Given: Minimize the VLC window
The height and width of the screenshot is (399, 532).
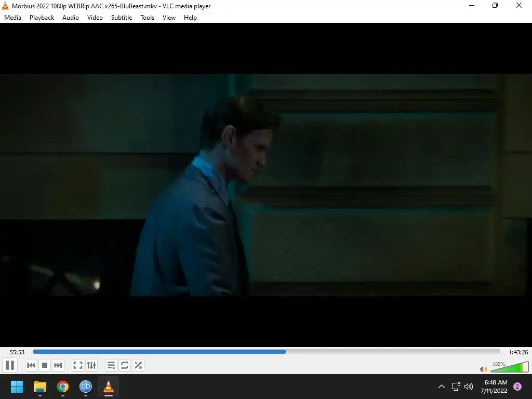Looking at the screenshot, I should pos(472,5).
